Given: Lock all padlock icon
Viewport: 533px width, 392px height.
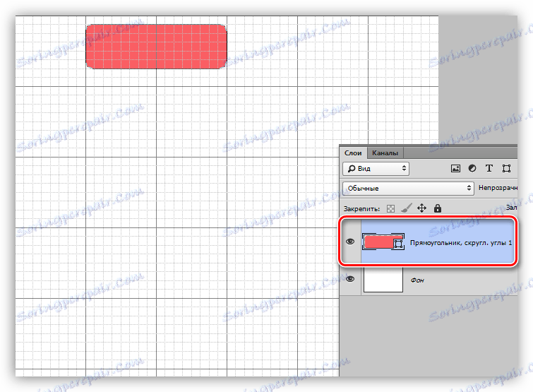Looking at the screenshot, I should click(x=438, y=208).
